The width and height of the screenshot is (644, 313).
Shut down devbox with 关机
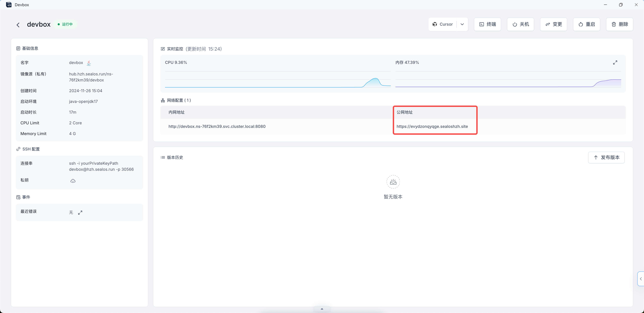pos(521,24)
